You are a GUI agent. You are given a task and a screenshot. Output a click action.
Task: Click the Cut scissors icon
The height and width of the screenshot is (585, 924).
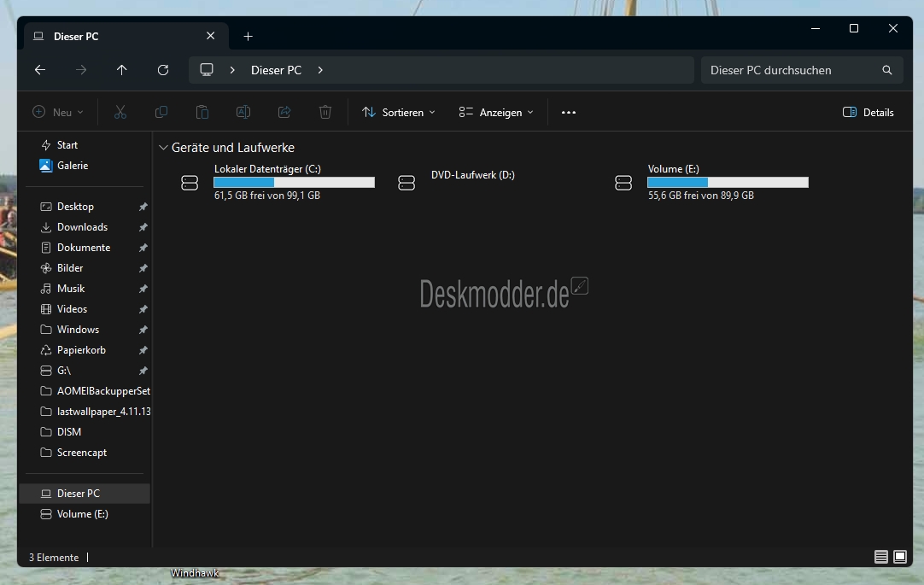(x=120, y=112)
